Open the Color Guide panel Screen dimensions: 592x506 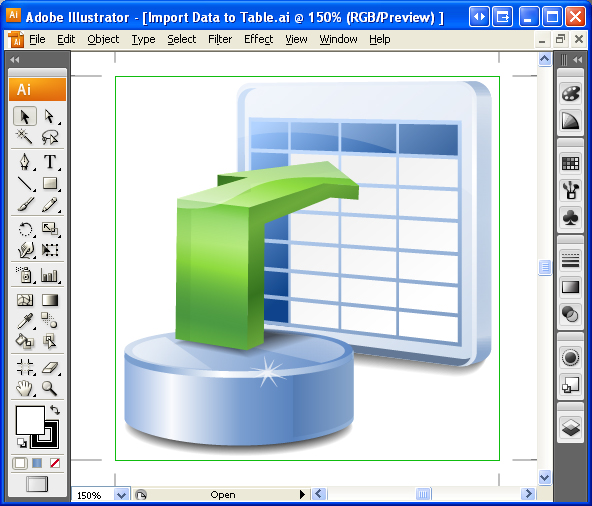570,121
